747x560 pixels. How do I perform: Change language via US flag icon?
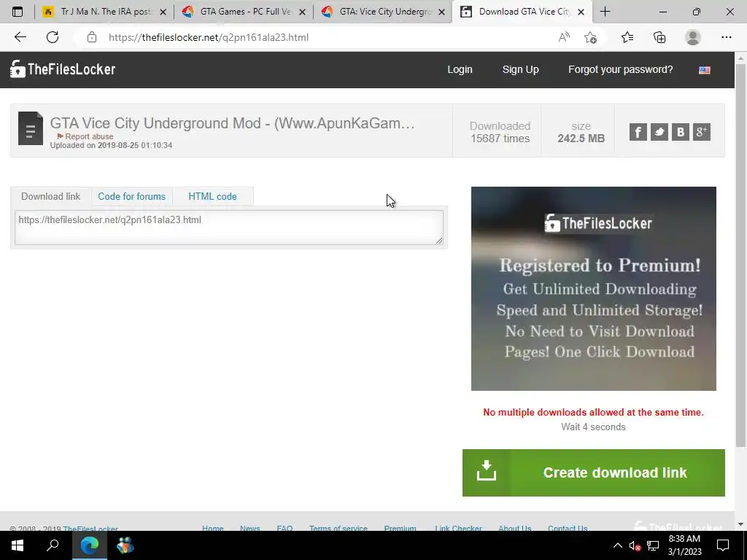tap(705, 70)
